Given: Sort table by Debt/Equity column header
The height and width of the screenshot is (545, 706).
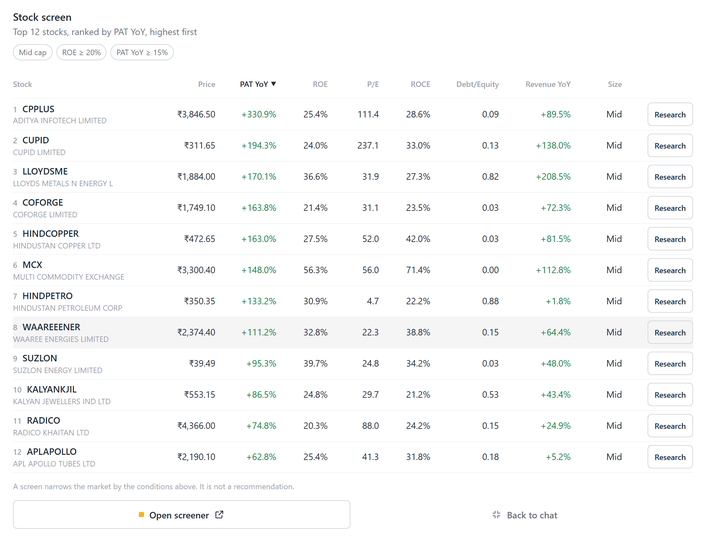Looking at the screenshot, I should [477, 84].
